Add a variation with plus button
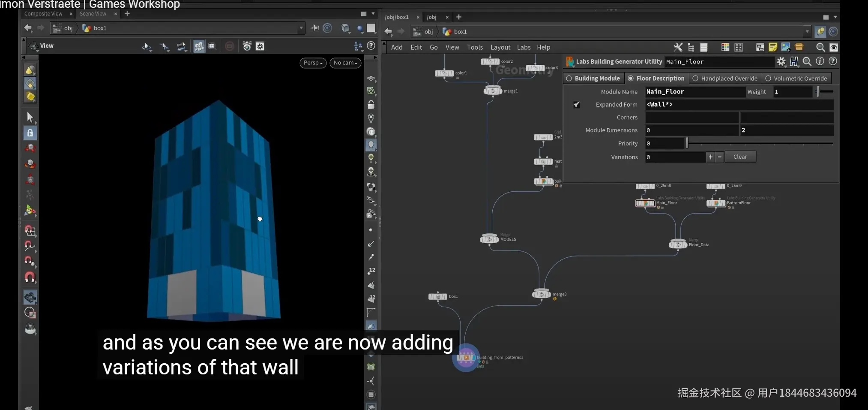 (710, 157)
